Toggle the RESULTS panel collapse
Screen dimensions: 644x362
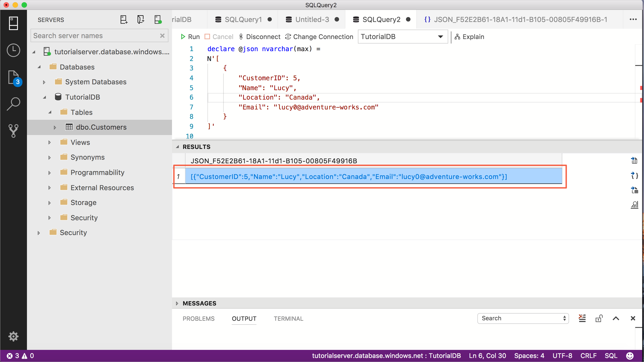pyautogui.click(x=177, y=147)
